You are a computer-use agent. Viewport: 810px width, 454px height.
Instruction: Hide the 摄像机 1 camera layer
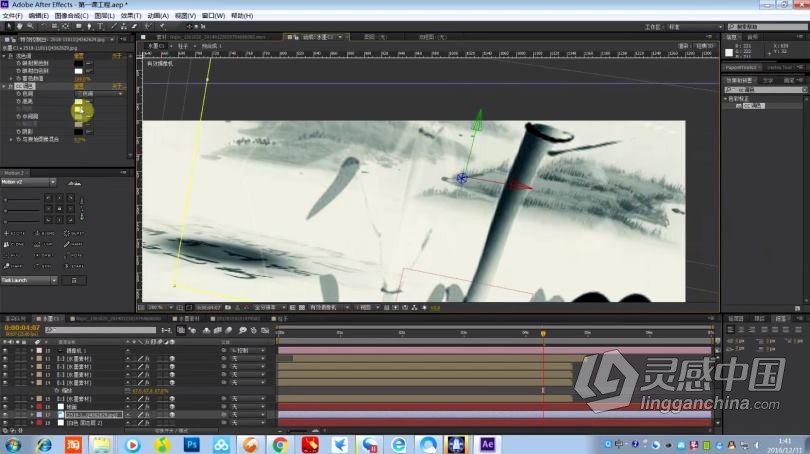[x=5, y=350]
